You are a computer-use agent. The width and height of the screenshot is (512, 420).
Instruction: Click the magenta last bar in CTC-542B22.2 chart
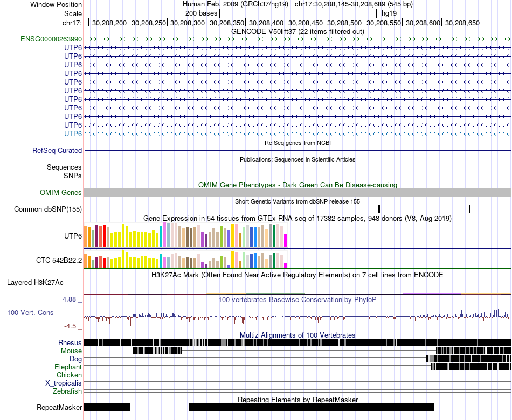pyautogui.click(x=286, y=265)
